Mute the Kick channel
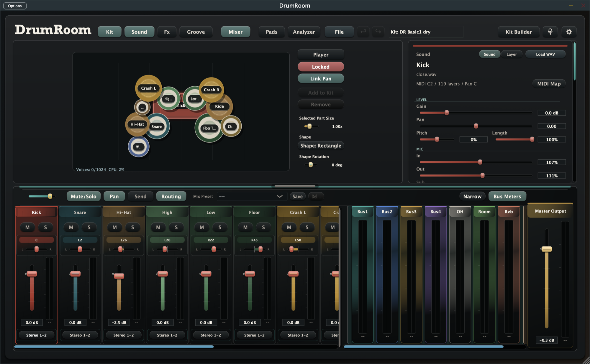 point(27,227)
